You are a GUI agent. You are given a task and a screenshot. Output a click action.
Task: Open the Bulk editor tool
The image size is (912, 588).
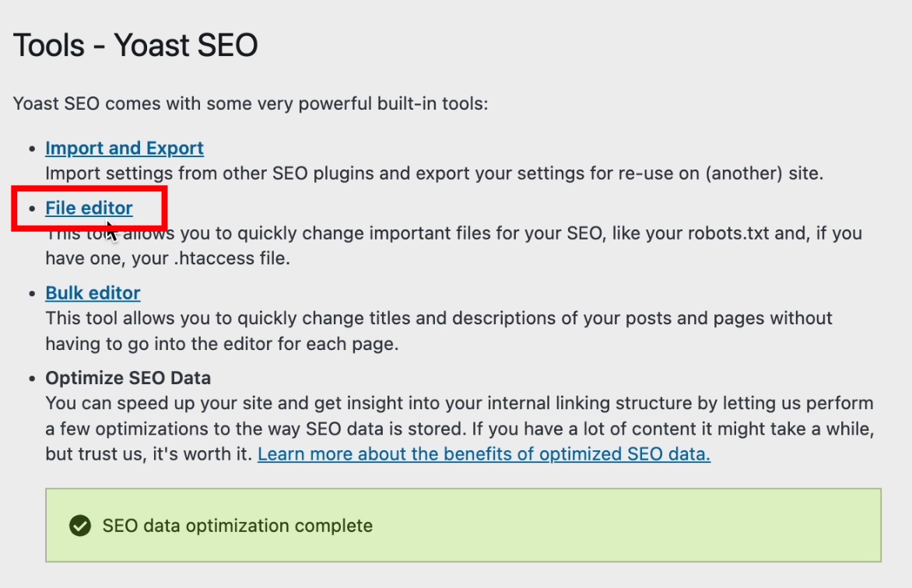coord(93,293)
